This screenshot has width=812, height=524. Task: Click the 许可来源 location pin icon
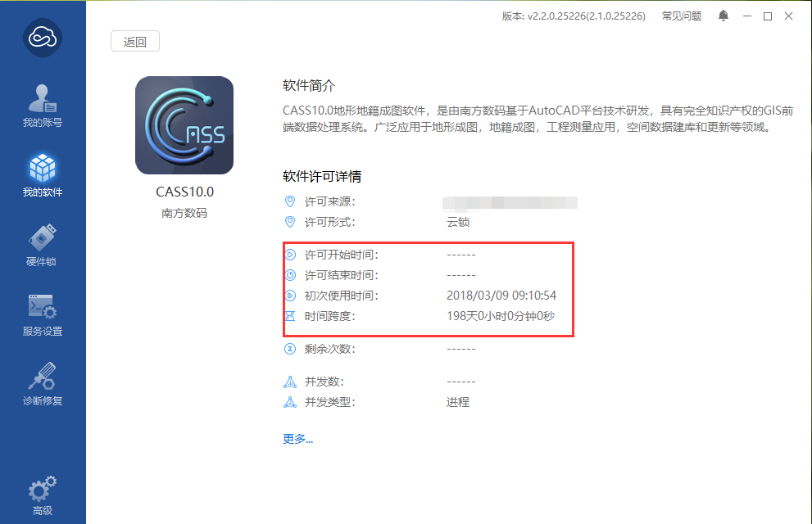(x=290, y=201)
